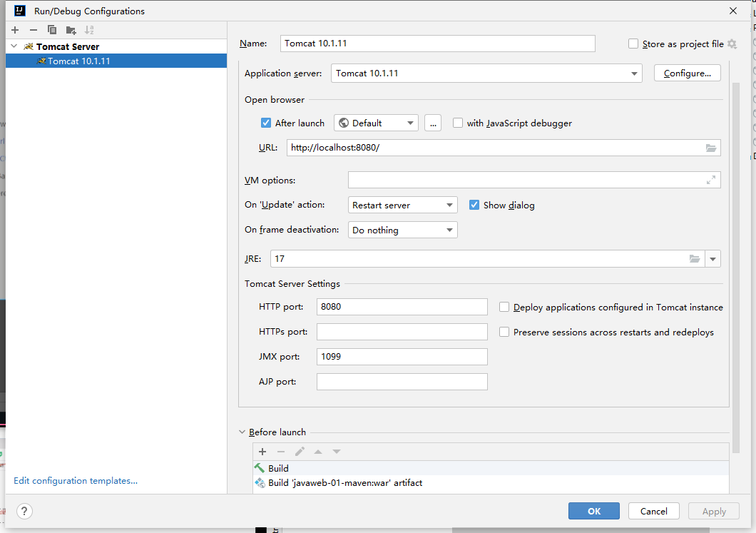Click the AJP port field

(x=402, y=382)
